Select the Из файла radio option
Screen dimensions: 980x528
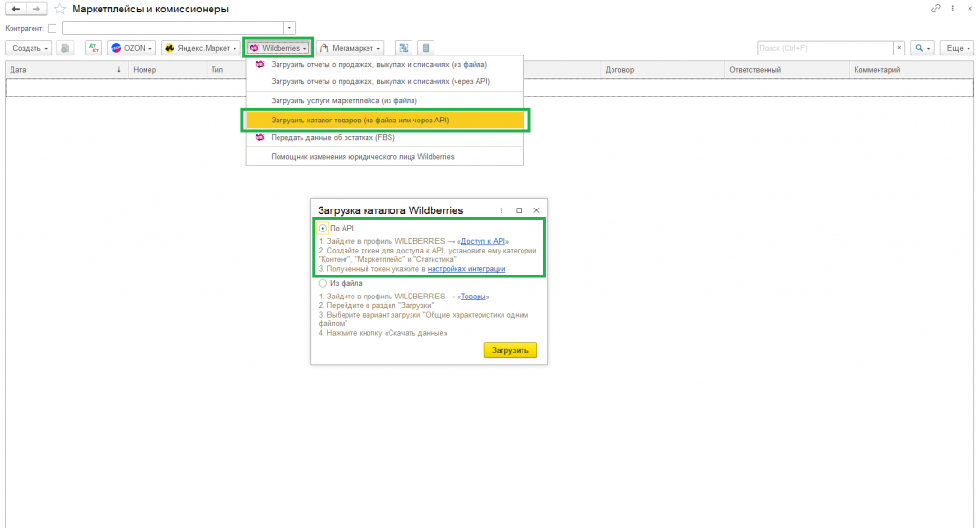(323, 283)
